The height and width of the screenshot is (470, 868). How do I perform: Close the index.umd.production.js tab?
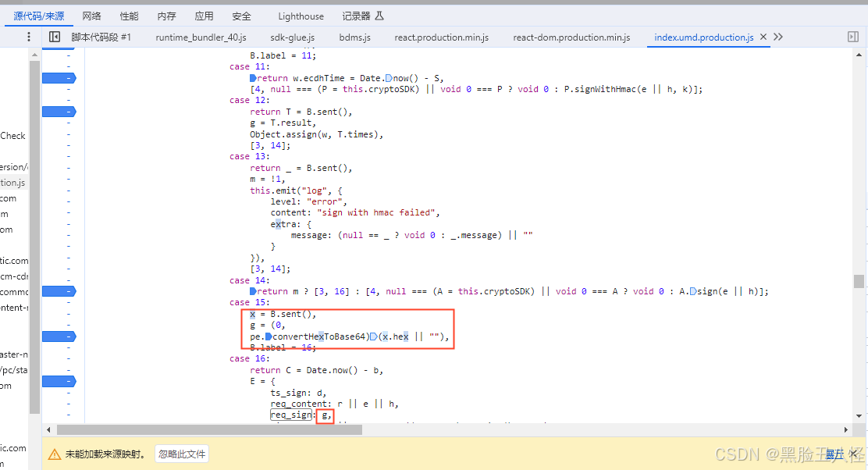coord(763,36)
